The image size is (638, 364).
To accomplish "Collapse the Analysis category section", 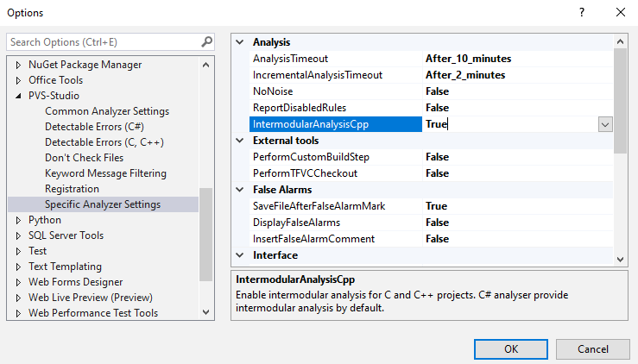I will (240, 42).
